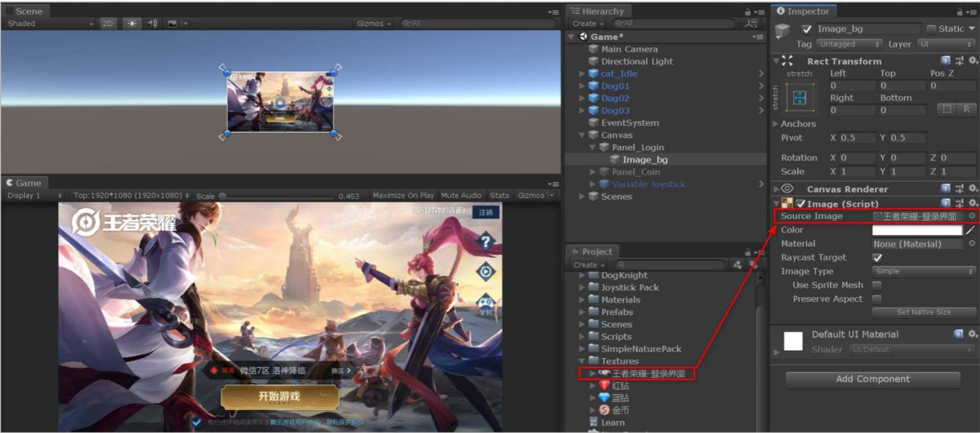Open the anchor presets stretch icon
980x433 pixels.
tap(799, 98)
